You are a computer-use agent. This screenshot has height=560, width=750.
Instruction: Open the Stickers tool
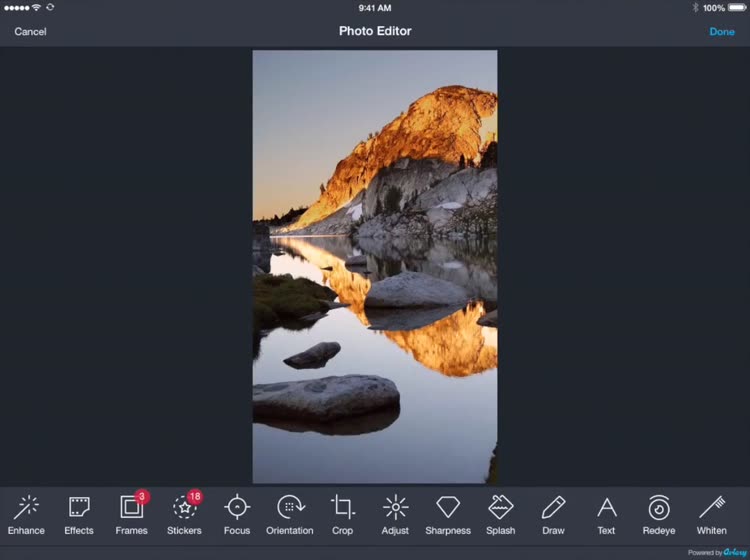point(185,515)
